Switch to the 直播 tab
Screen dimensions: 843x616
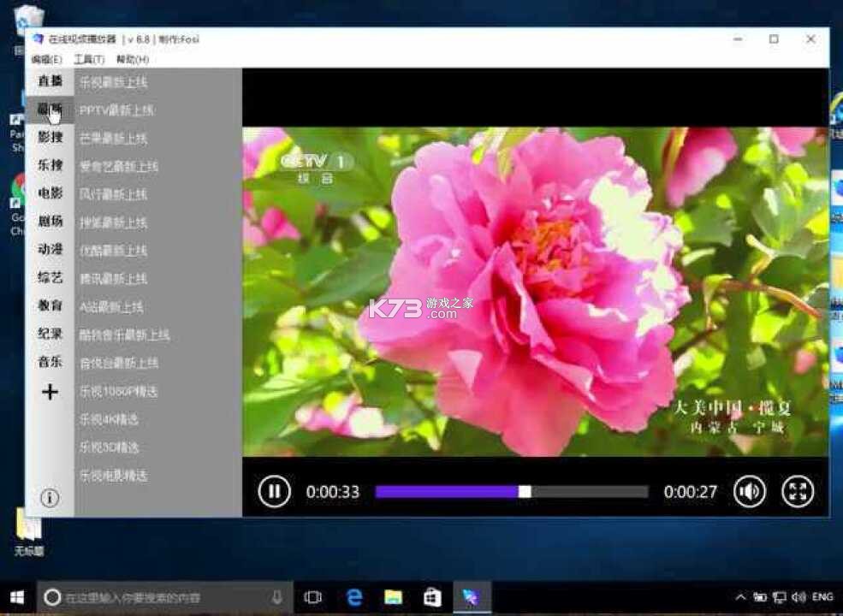[x=50, y=80]
